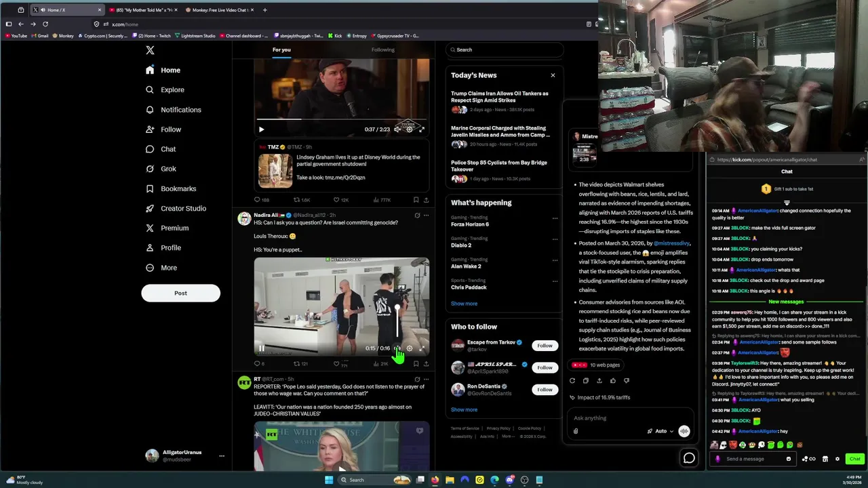Start Grok voice mode button

tap(684, 431)
